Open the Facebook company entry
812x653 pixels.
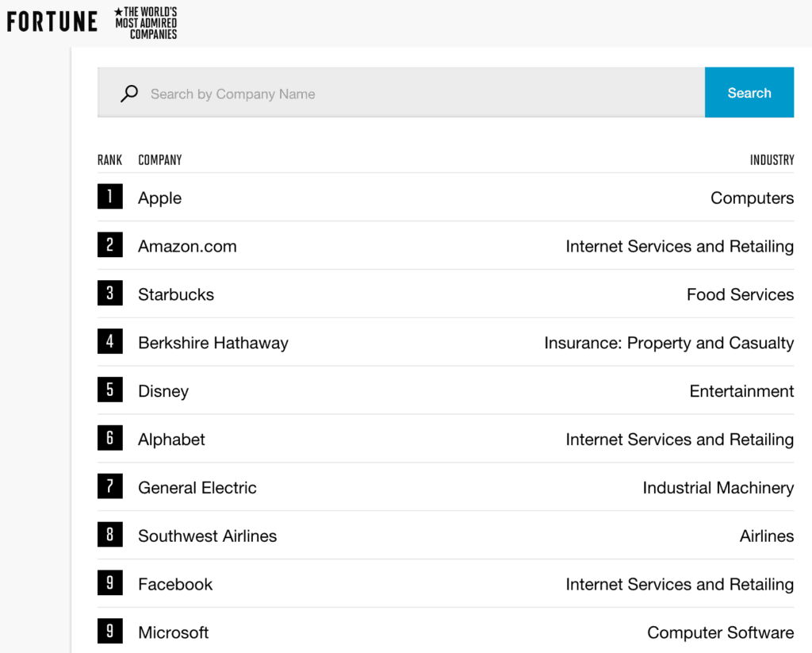[x=175, y=584]
